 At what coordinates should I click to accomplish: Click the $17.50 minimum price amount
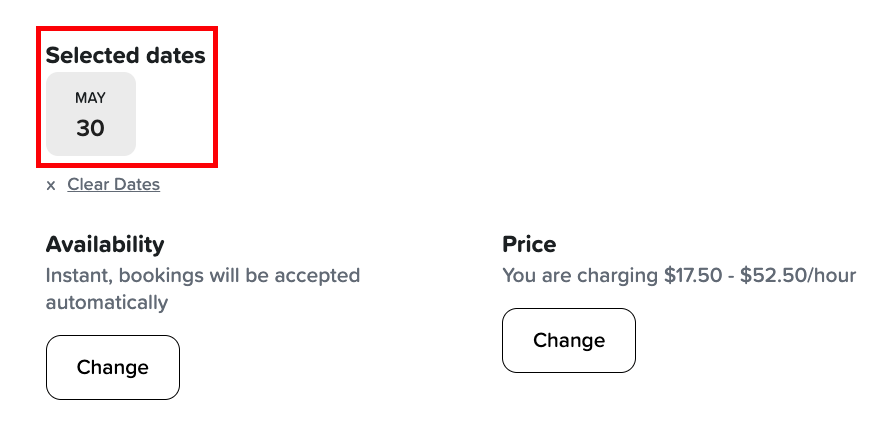[x=692, y=275]
